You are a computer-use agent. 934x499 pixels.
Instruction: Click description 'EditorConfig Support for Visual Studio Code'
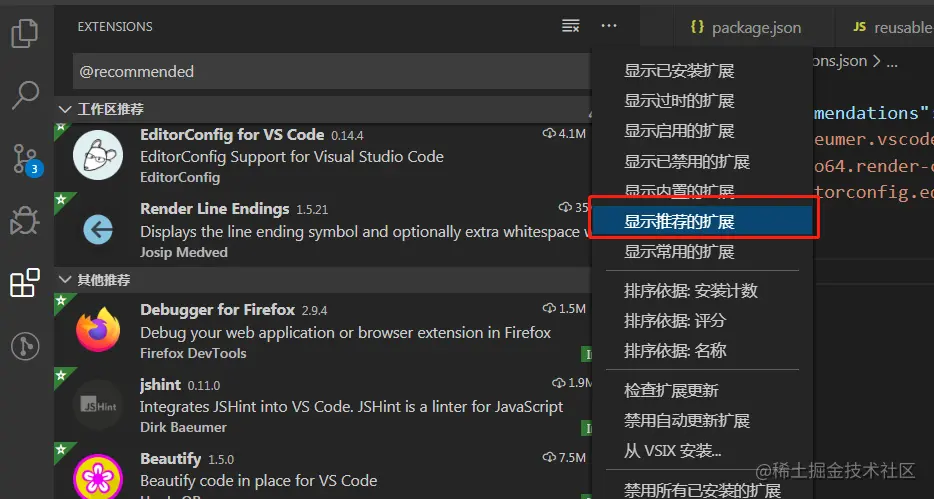point(292,157)
